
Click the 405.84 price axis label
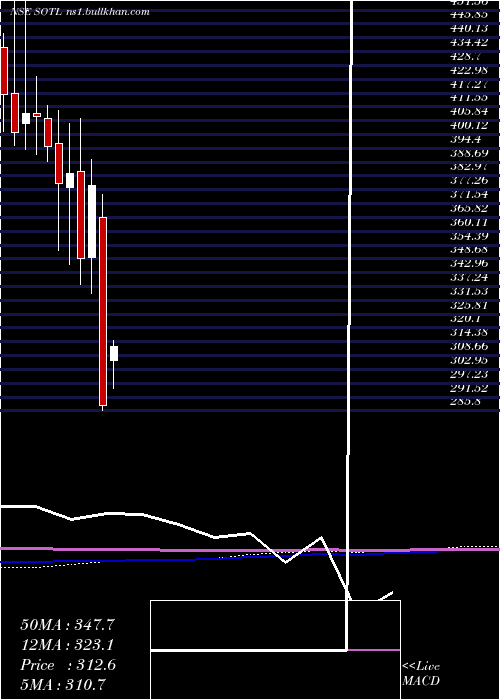point(469,111)
